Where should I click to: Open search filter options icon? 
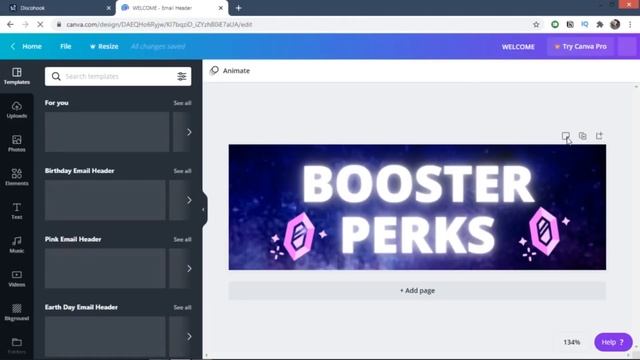[182, 76]
